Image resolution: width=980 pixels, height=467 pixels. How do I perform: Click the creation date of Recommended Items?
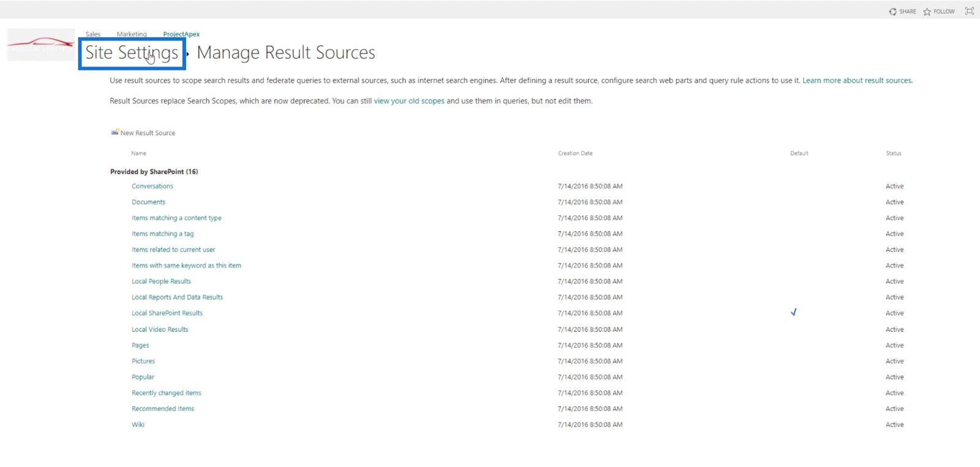(590, 409)
